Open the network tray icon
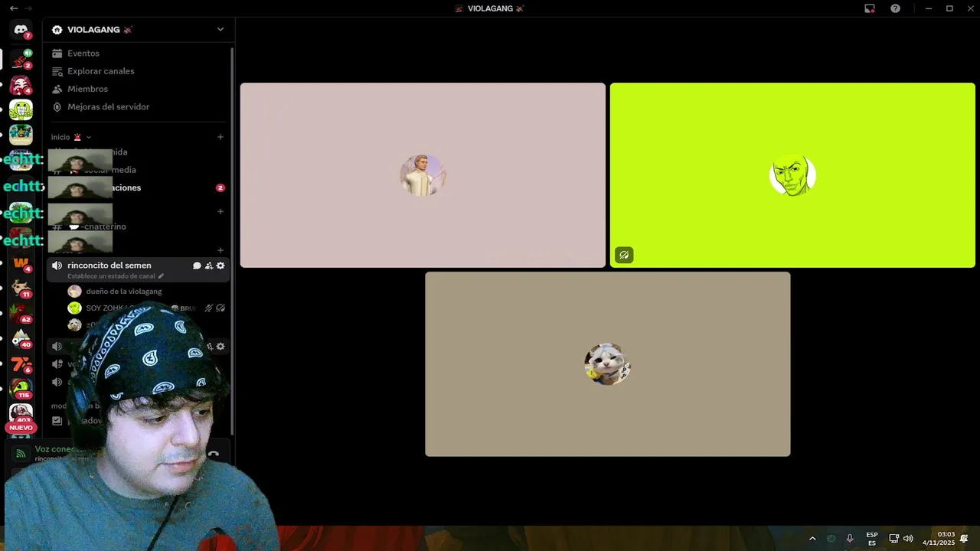 coord(893,539)
